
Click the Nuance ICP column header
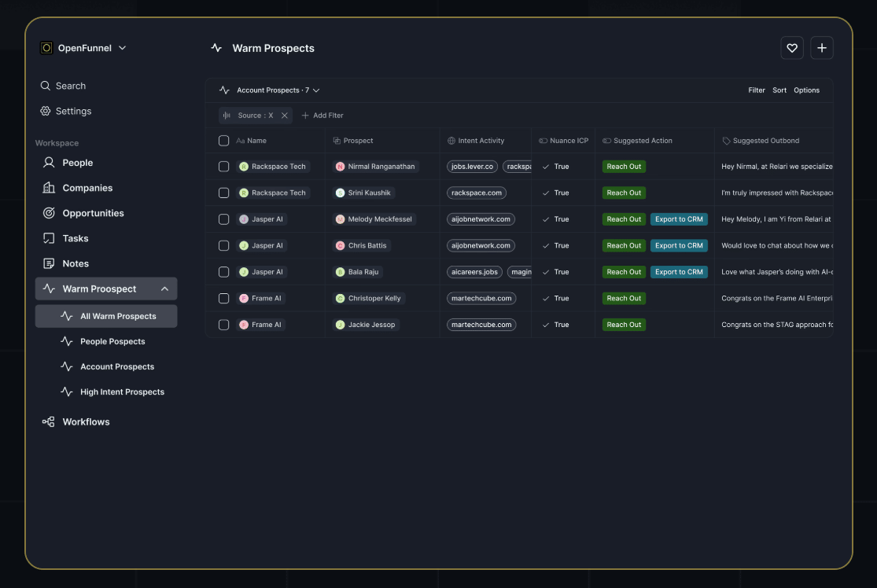coord(563,141)
